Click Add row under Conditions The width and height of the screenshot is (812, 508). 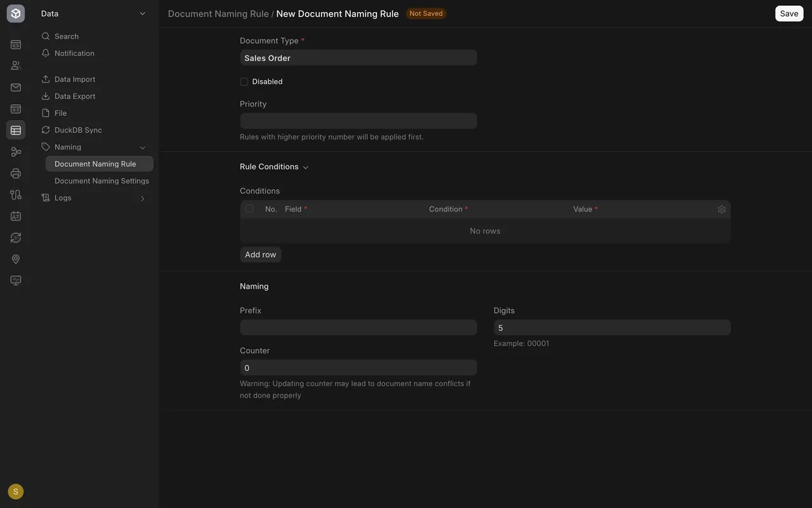coord(261,255)
